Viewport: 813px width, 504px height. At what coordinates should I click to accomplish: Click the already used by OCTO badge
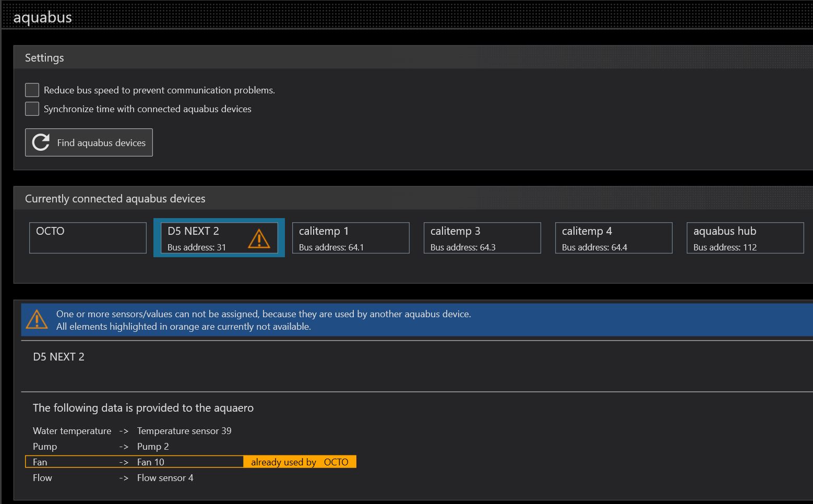(300, 462)
